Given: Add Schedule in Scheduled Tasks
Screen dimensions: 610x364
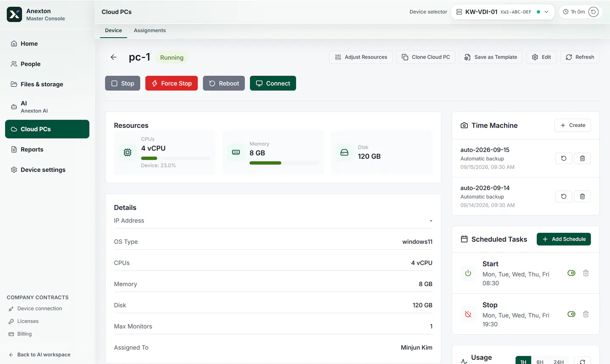Looking at the screenshot, I should 564,239.
